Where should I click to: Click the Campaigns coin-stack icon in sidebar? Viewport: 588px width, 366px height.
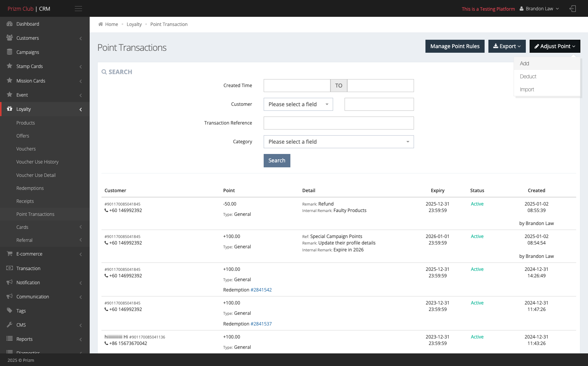10,52
